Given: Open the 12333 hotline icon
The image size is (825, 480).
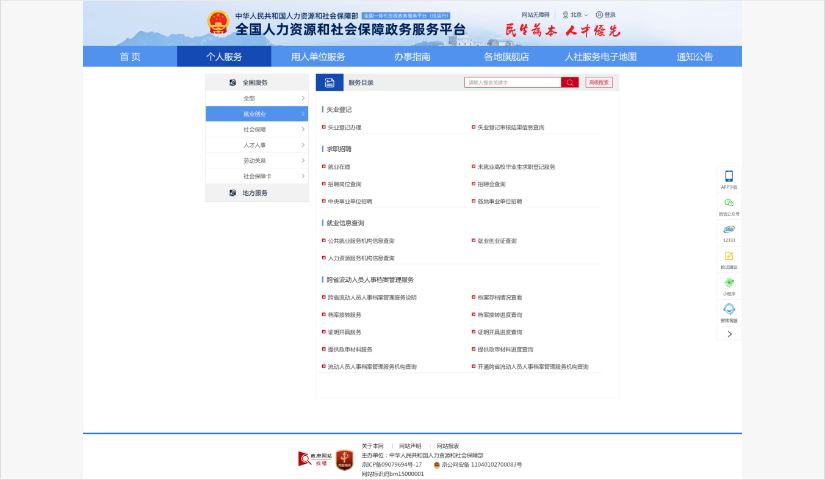Looking at the screenshot, I should click(x=729, y=230).
